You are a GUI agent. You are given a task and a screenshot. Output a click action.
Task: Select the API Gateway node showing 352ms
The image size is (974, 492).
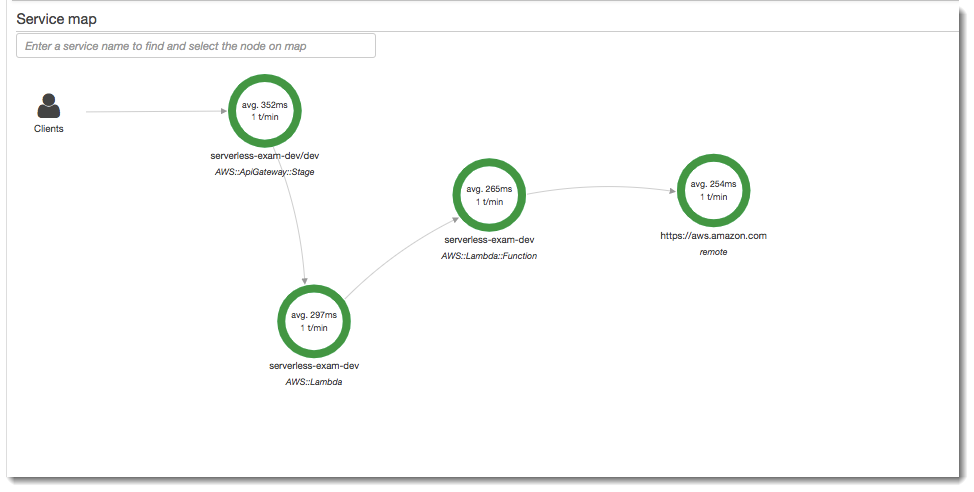point(266,110)
